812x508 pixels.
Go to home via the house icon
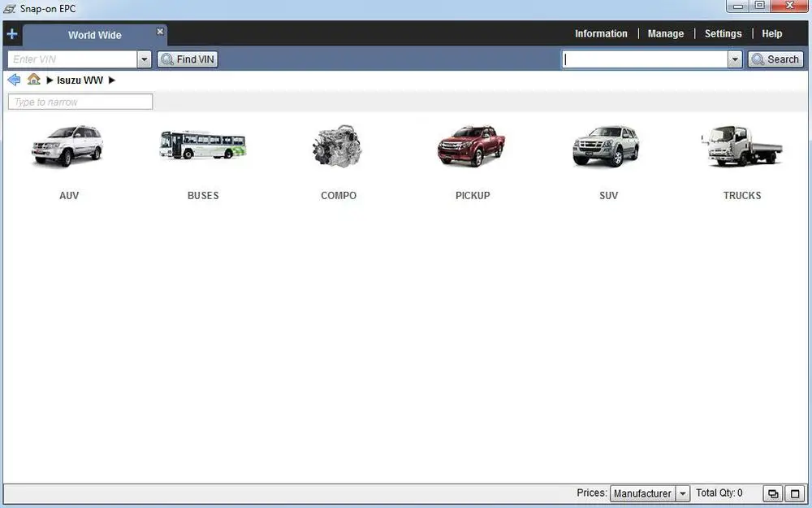coord(33,80)
